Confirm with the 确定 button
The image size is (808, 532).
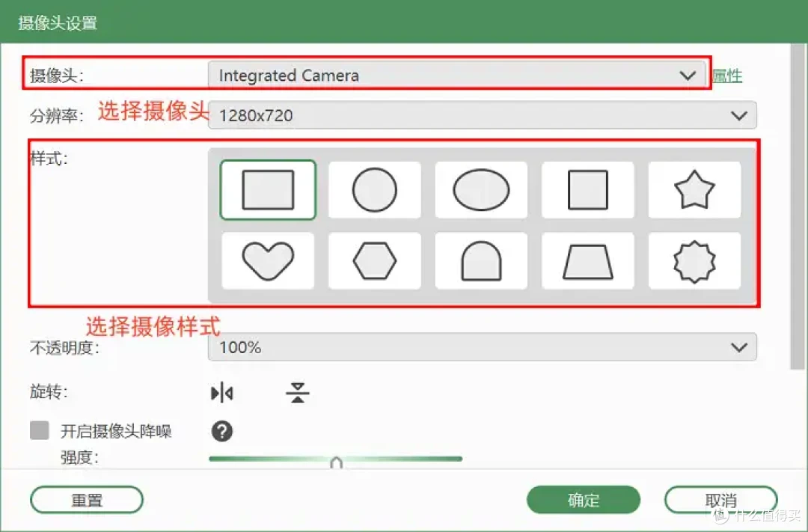click(584, 500)
